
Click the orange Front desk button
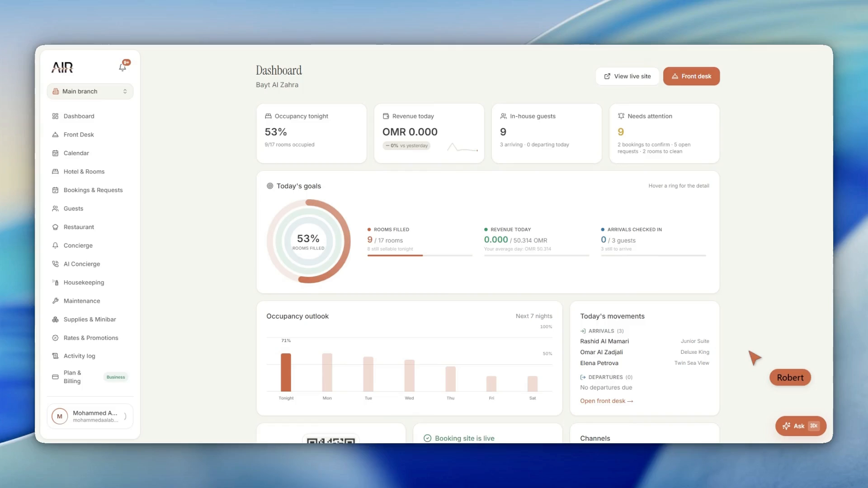tap(691, 76)
